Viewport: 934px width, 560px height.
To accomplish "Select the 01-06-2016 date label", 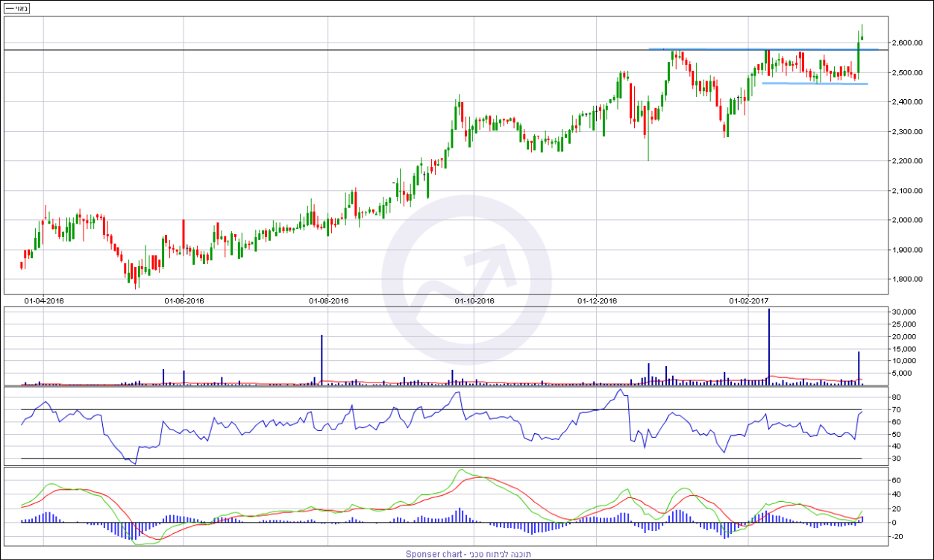I will tap(184, 301).
